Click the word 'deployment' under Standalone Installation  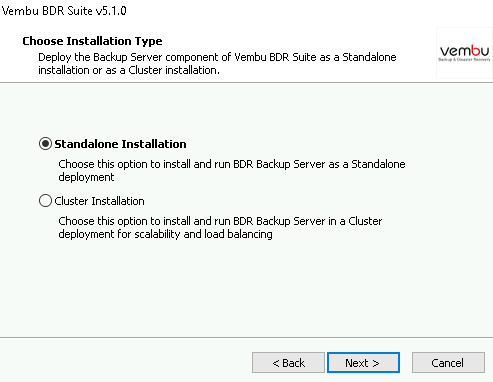tap(86, 177)
